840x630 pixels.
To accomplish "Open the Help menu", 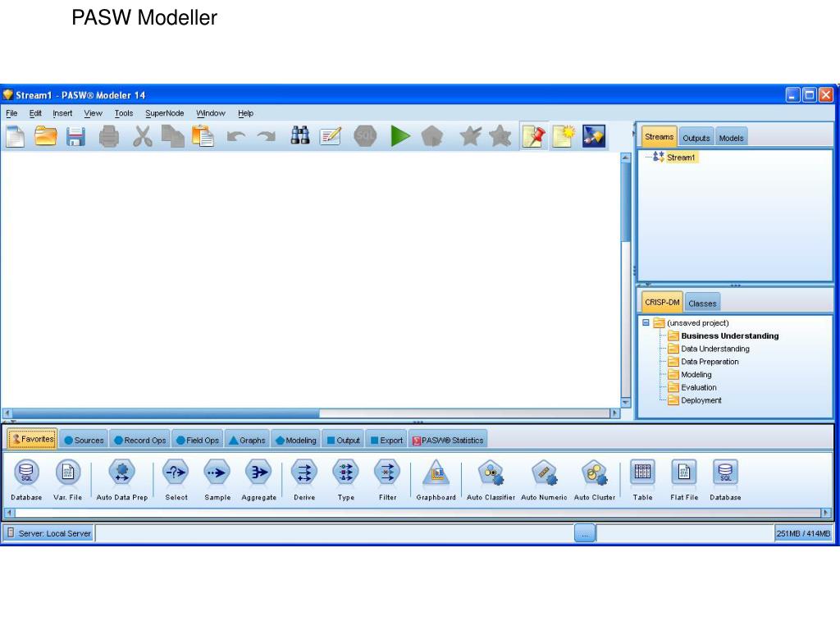I will pos(245,113).
